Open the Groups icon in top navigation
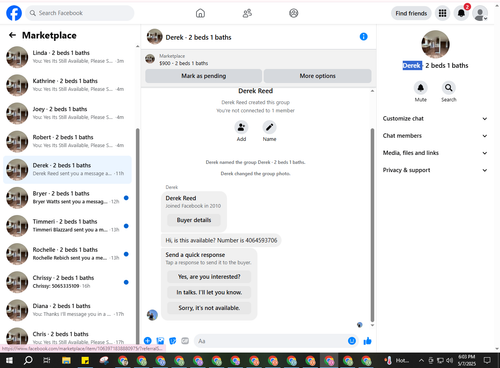 (x=294, y=13)
